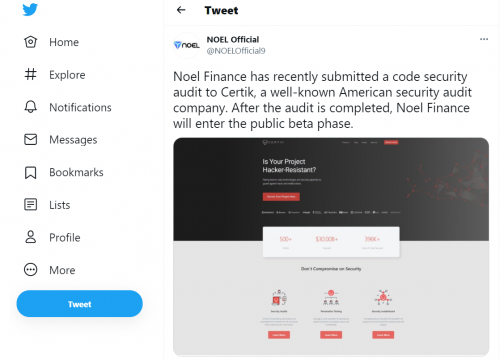
Task: Click the NOEL Official display name
Action: (x=233, y=39)
